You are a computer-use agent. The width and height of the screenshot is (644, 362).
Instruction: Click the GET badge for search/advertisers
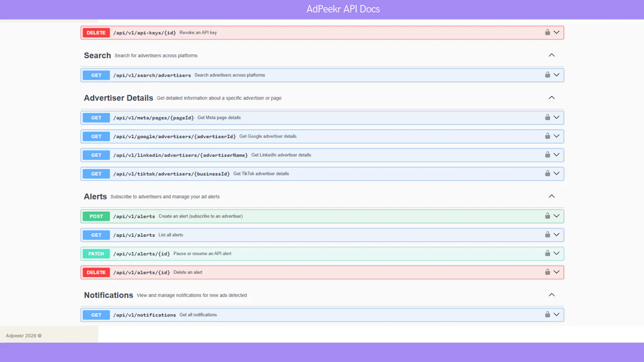tap(96, 75)
